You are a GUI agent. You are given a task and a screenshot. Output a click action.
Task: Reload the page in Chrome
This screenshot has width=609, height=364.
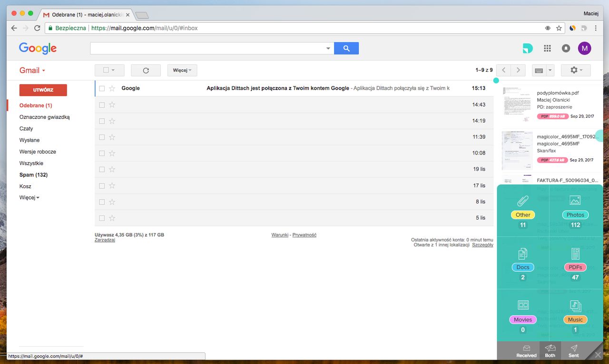click(x=37, y=28)
